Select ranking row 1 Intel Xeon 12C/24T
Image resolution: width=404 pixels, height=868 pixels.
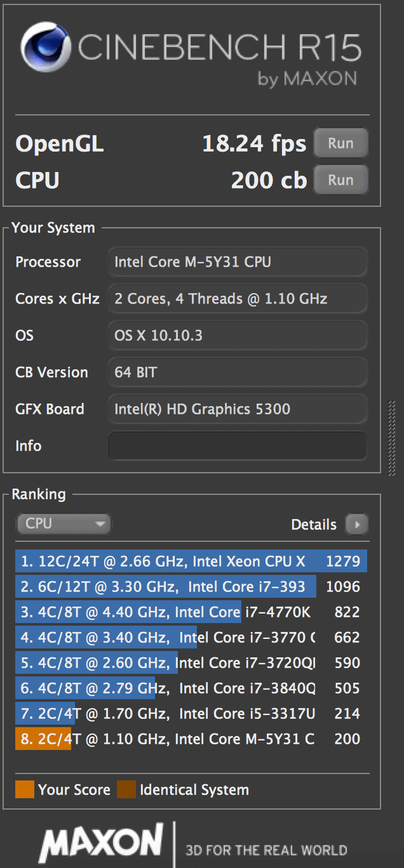(x=191, y=562)
